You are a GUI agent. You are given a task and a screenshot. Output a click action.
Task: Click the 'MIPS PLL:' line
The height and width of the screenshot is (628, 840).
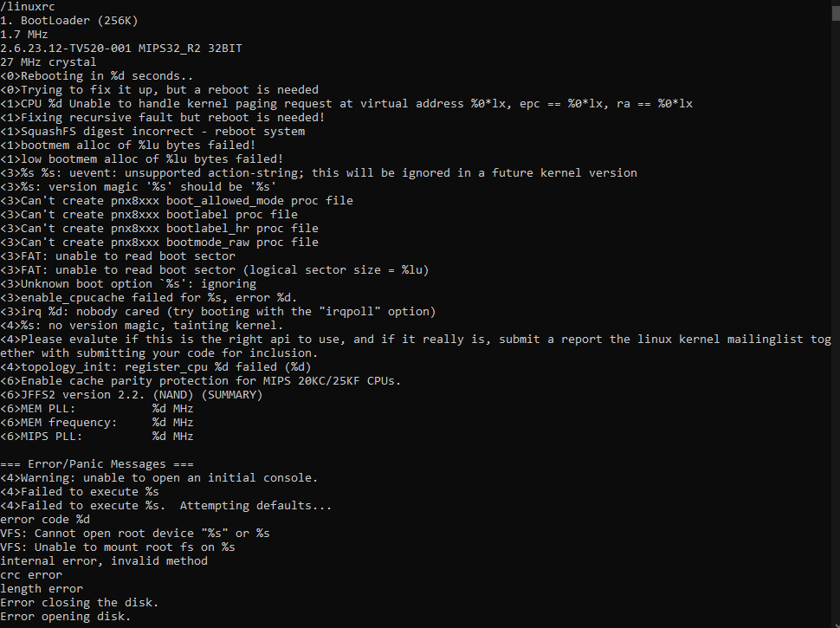[96, 437]
